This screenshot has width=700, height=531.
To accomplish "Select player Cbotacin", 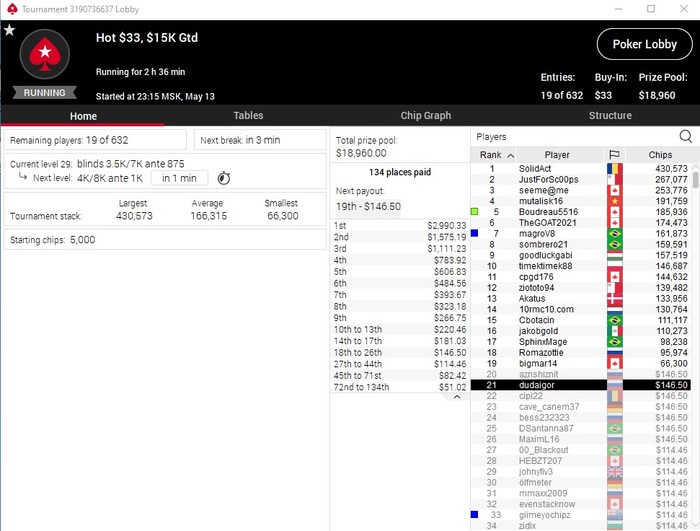I will (x=580, y=320).
